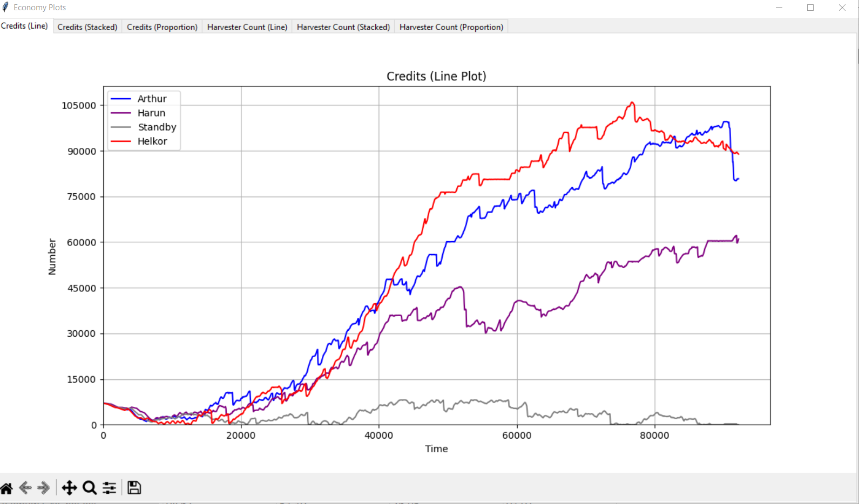Switch to Credits (Stacked) tab
859x504 pixels.
click(87, 27)
